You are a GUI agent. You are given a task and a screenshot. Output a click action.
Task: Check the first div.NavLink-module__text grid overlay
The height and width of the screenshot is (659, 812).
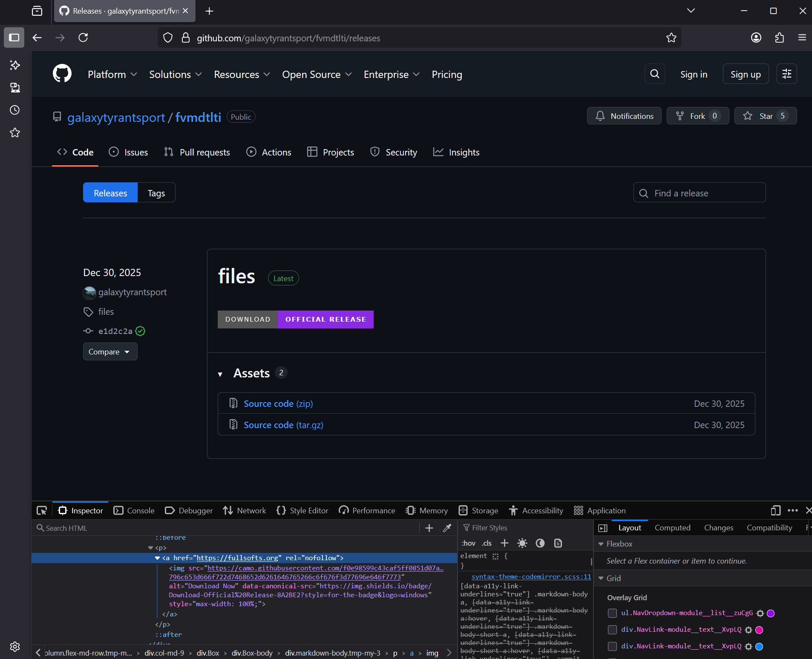point(612,630)
